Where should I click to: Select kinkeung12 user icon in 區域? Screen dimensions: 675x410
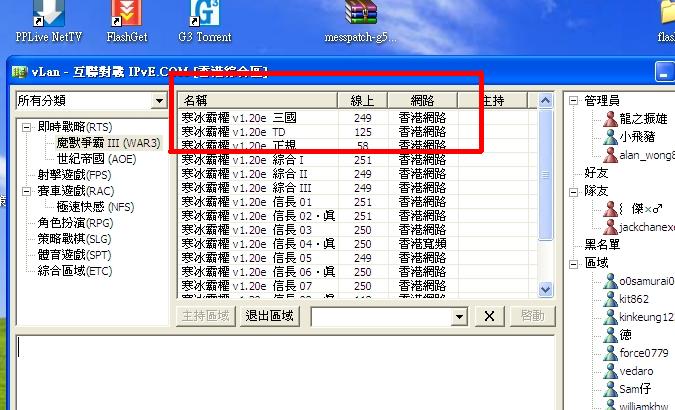coord(610,317)
